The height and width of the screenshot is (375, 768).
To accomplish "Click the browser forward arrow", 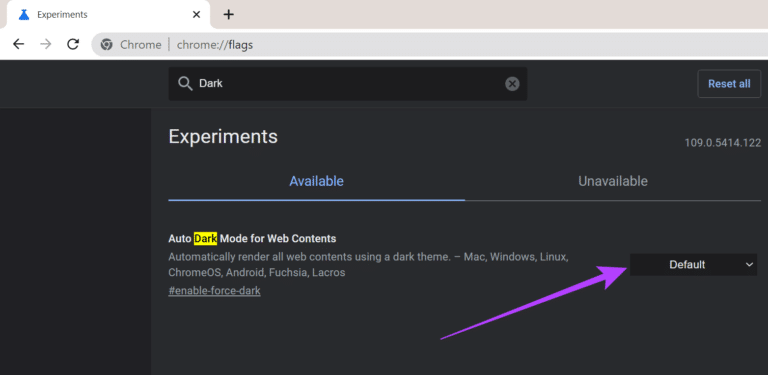I will point(46,45).
